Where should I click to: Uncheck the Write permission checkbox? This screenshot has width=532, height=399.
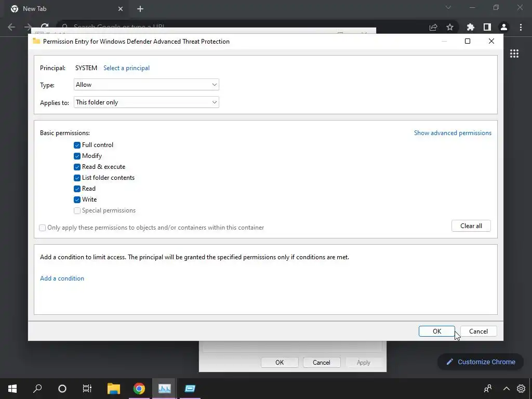[x=77, y=199]
